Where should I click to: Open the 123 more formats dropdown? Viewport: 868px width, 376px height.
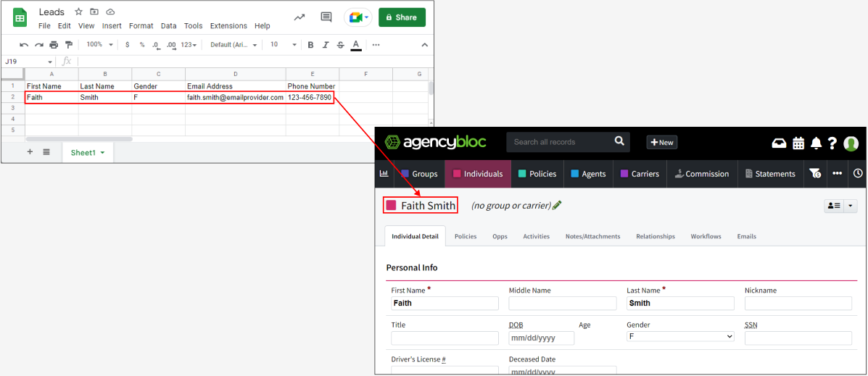click(x=189, y=45)
